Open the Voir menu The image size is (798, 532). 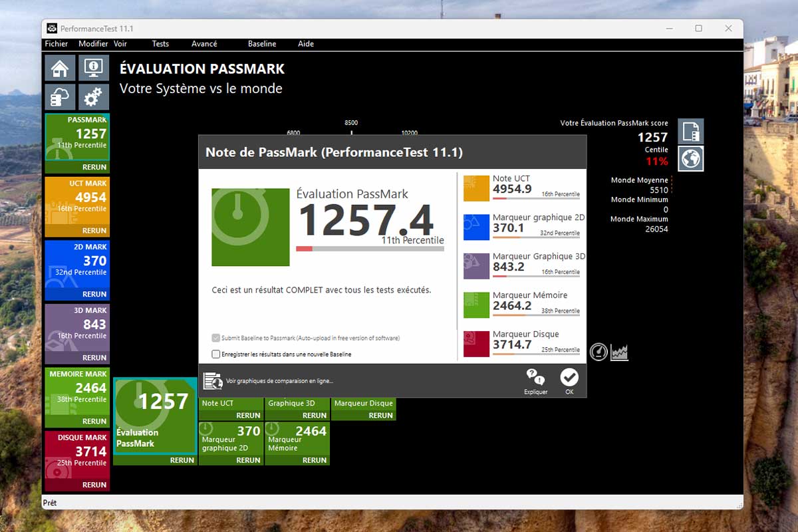pyautogui.click(x=120, y=44)
